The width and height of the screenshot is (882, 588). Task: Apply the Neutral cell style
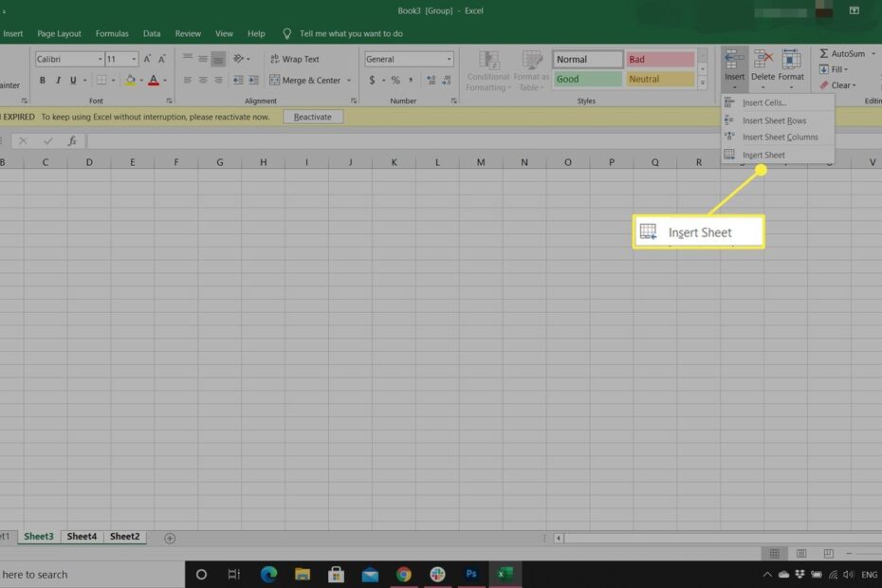[x=660, y=80]
